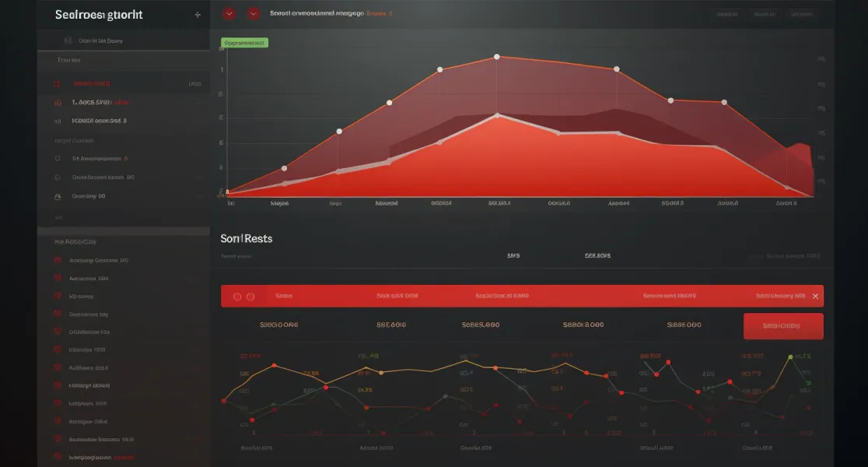Image resolution: width=868 pixels, height=467 pixels.
Task: Click the third red heart icon in the lower sidebar list
Action: pyautogui.click(x=58, y=296)
